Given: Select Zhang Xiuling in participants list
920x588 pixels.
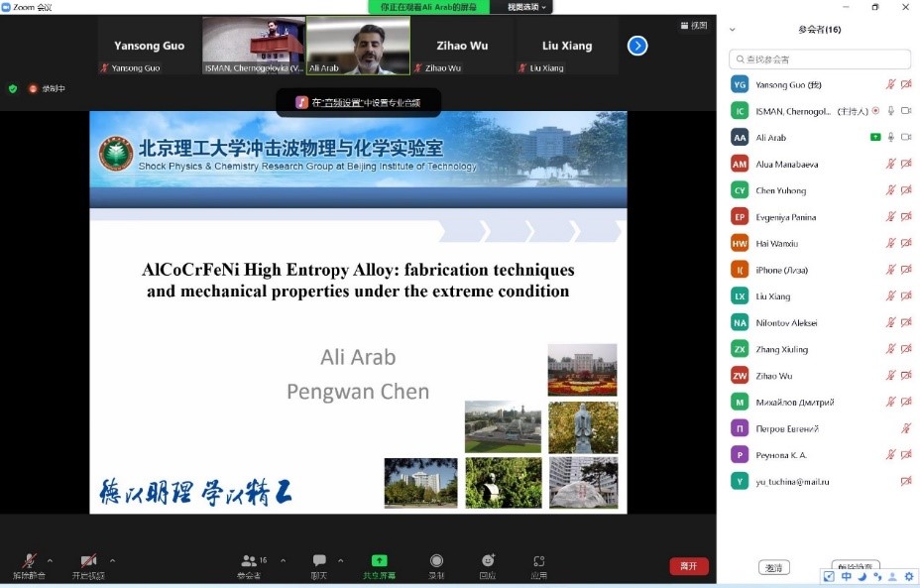Looking at the screenshot, I should [x=783, y=349].
